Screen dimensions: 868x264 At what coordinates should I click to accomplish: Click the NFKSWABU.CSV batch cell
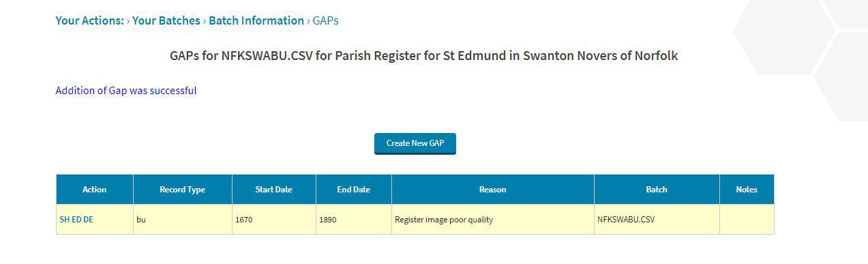(657, 220)
